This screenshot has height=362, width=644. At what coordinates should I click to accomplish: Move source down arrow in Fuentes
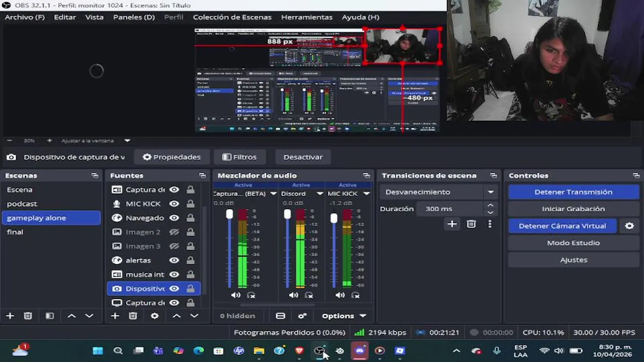pyautogui.click(x=194, y=316)
